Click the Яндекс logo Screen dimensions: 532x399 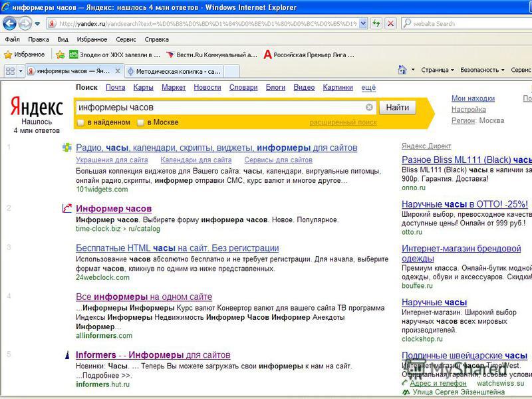[x=37, y=106]
